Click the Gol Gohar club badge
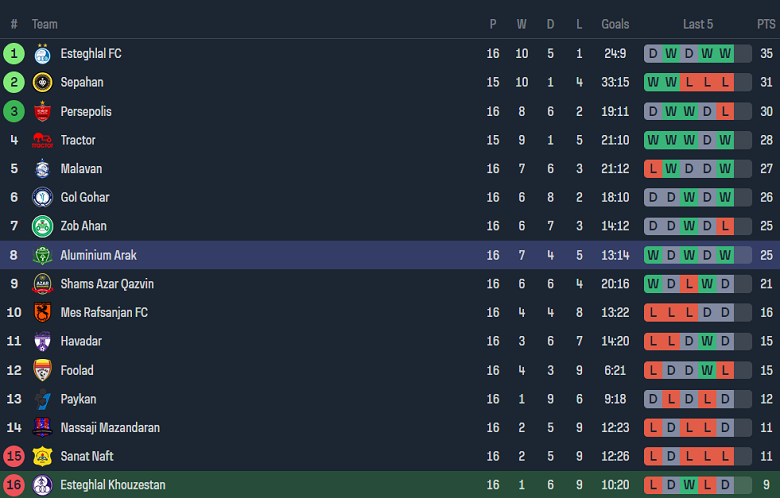Image resolution: width=780 pixels, height=498 pixels. [x=42, y=198]
